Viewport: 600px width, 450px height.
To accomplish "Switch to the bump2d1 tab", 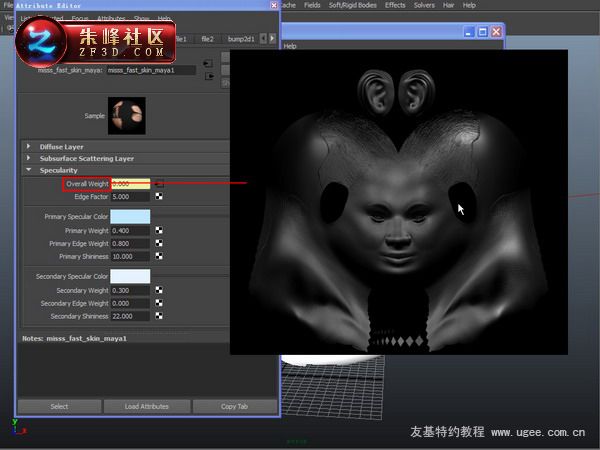I will [240, 39].
